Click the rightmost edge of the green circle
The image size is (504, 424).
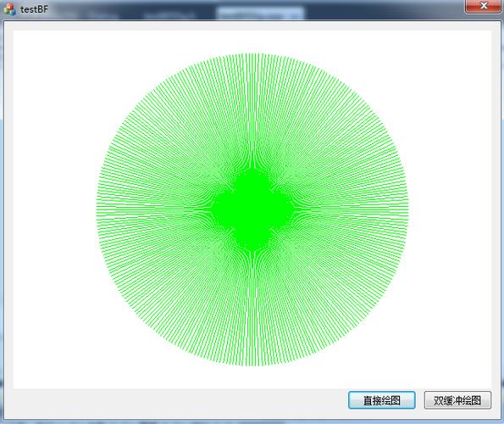tap(408, 209)
